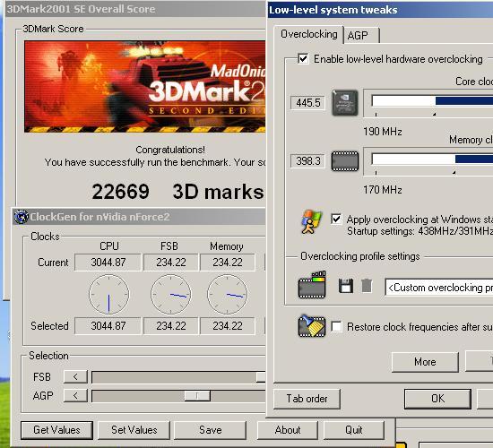This screenshot has height=448, width=493.
Task: Click the FSB slider thumb
Action: click(x=261, y=377)
